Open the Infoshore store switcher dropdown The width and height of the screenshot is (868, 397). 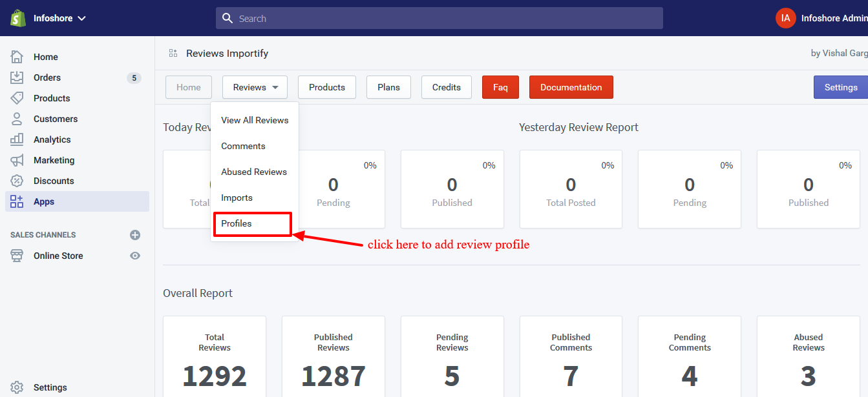(59, 18)
